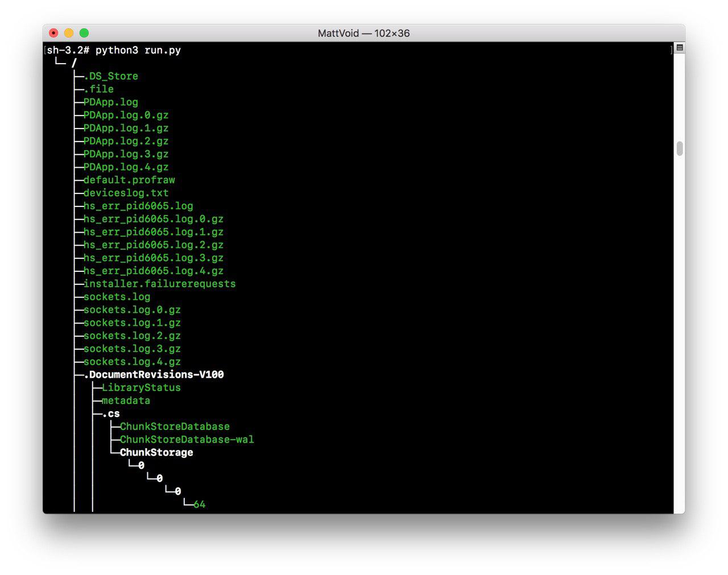The width and height of the screenshot is (728, 575).
Task: Click the vertical scrollbar thumb
Action: [x=680, y=148]
